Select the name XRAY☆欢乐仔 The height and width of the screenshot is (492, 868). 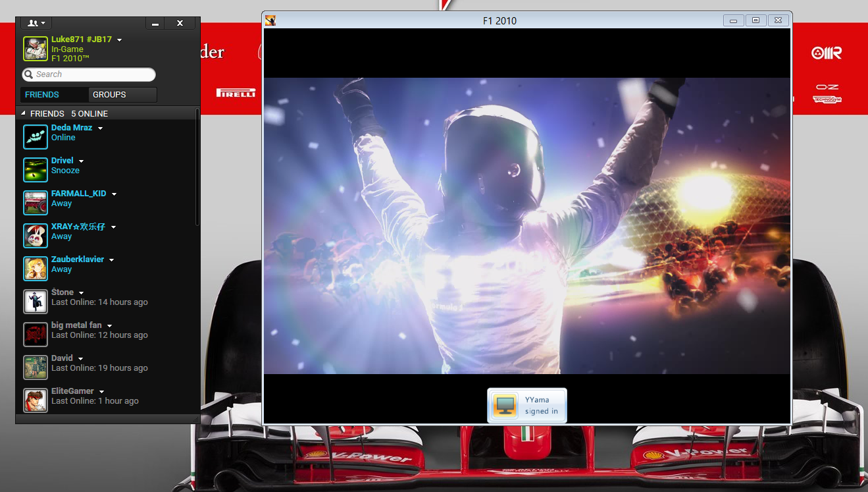[78, 227]
